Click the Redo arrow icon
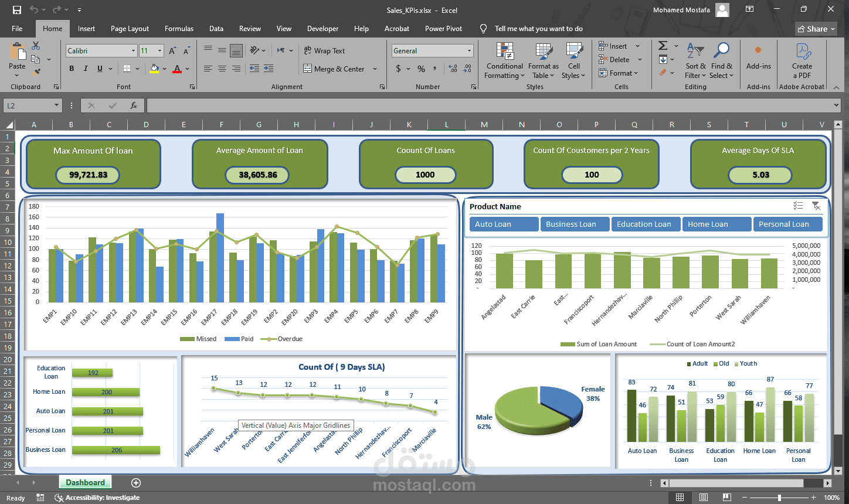Screen dimensions: 849x504 (x=56, y=10)
